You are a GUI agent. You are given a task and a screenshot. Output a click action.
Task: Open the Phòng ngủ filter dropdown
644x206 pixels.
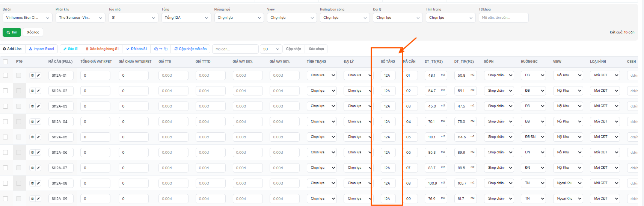[x=239, y=18]
